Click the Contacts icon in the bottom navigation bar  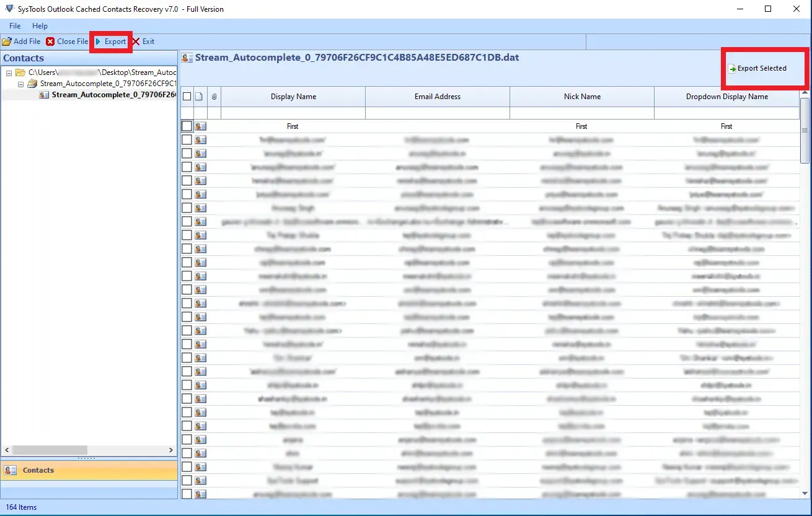[9, 470]
